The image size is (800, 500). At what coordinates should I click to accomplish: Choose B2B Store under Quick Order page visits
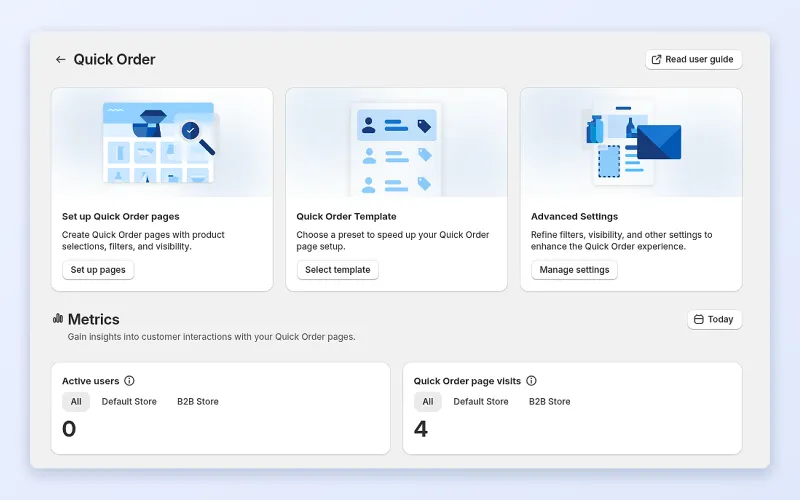[549, 402]
